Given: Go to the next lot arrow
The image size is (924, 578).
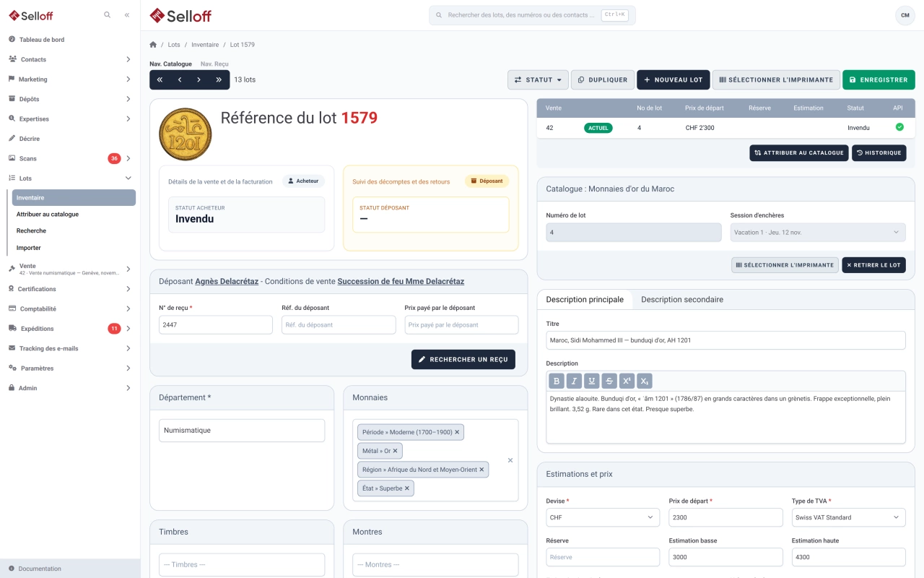Looking at the screenshot, I should 199,80.
